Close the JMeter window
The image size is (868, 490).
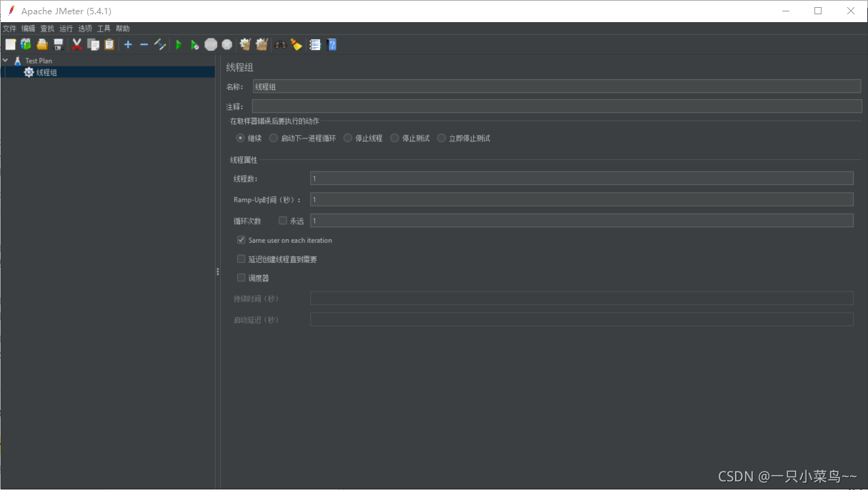pos(851,11)
